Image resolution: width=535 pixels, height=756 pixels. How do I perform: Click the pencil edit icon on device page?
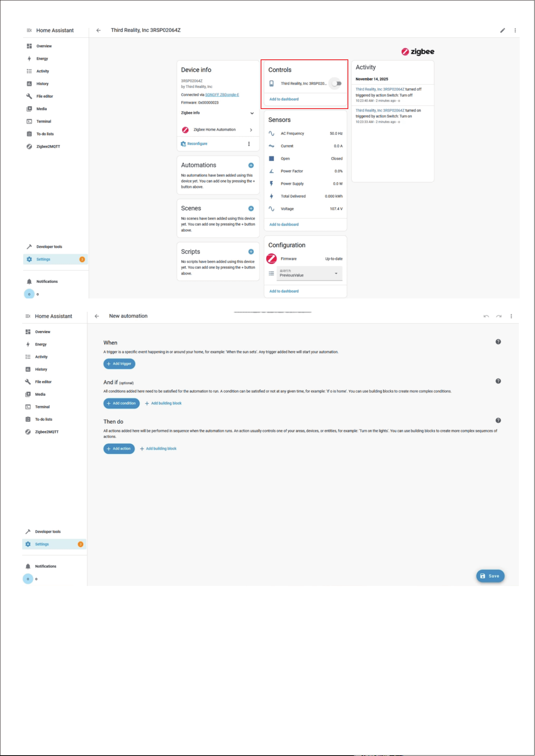coord(503,30)
